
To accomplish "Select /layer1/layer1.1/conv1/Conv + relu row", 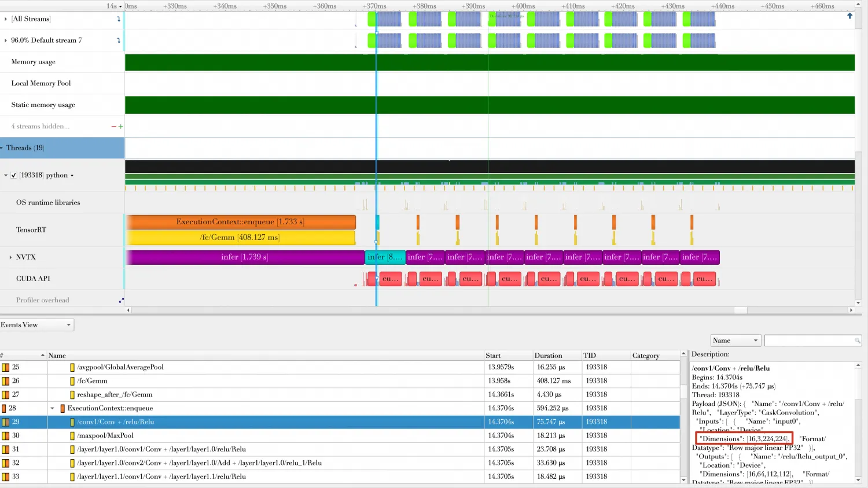I will pos(340,476).
